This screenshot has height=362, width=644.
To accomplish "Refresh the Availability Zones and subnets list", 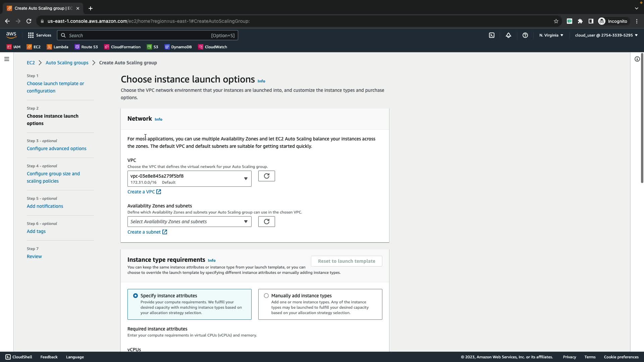I will pos(266,222).
